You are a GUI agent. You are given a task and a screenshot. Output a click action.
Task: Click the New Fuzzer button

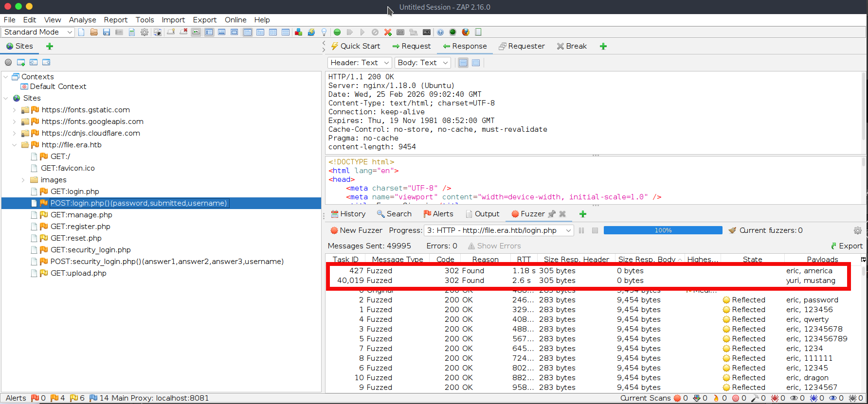coord(356,230)
